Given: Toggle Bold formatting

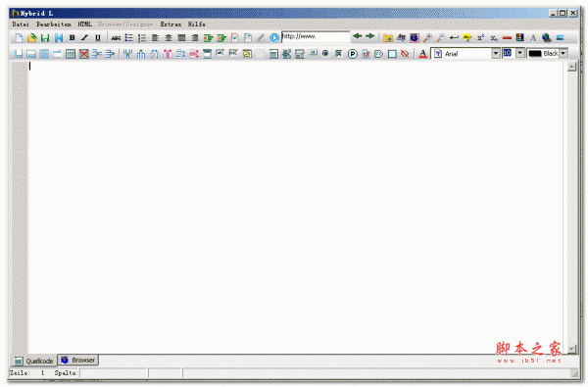Looking at the screenshot, I should tap(72, 38).
